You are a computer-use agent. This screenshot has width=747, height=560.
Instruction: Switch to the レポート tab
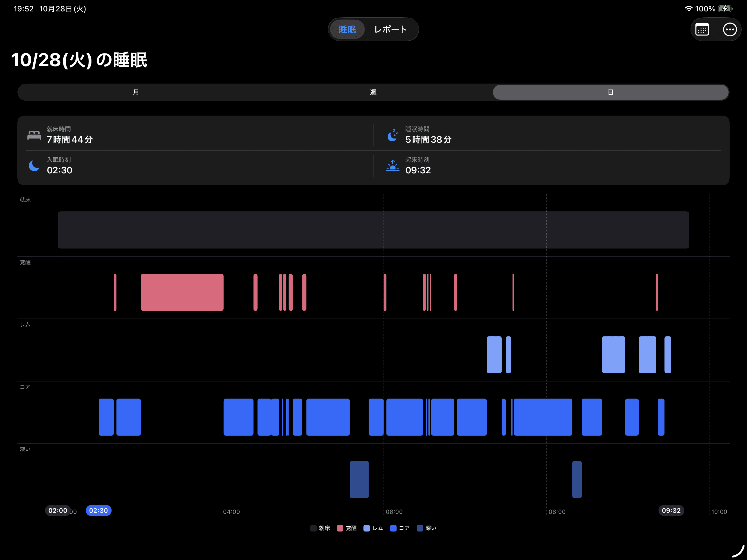click(390, 29)
